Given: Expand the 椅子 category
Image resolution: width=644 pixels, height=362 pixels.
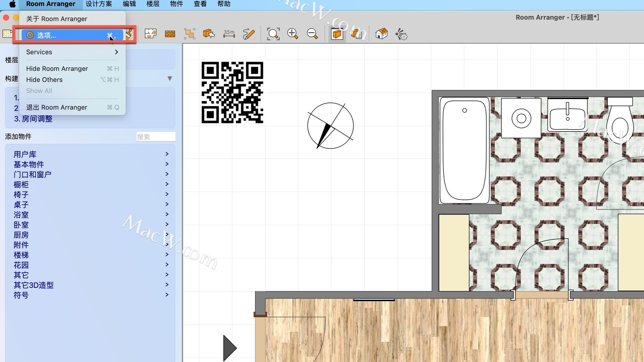Looking at the screenshot, I should [x=91, y=194].
